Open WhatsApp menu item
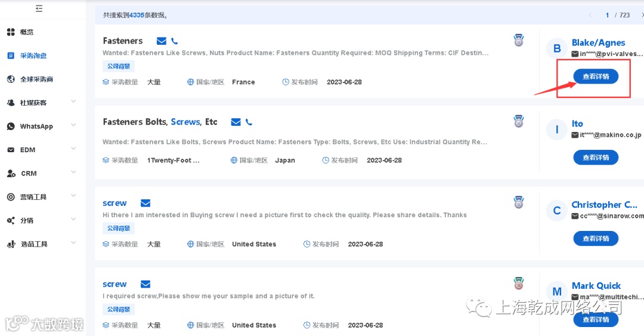 36,127
